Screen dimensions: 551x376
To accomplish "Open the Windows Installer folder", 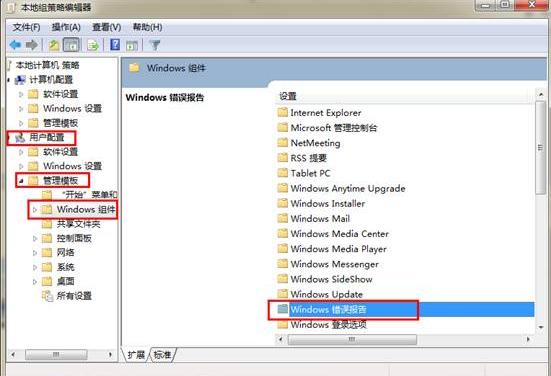I will [x=322, y=203].
